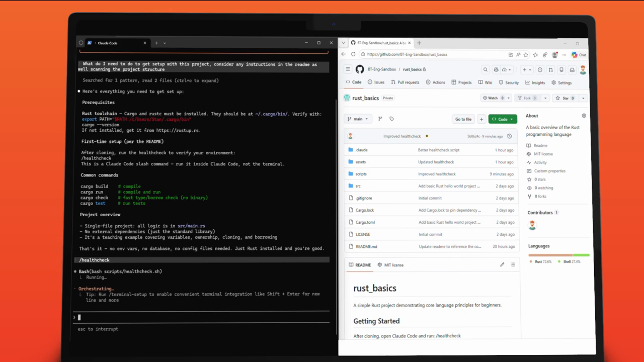
Task: Open the GitHub issues shortcut icon in header
Action: [540, 70]
